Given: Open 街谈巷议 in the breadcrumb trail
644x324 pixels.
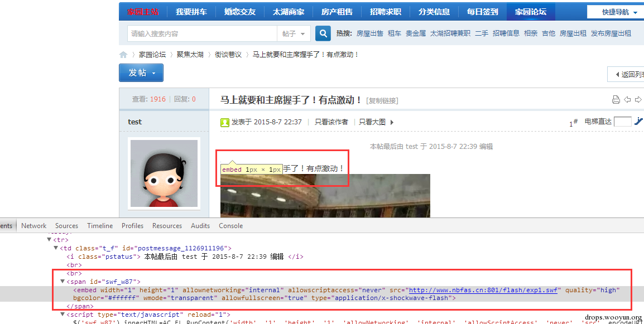Looking at the screenshot, I should pyautogui.click(x=228, y=55).
